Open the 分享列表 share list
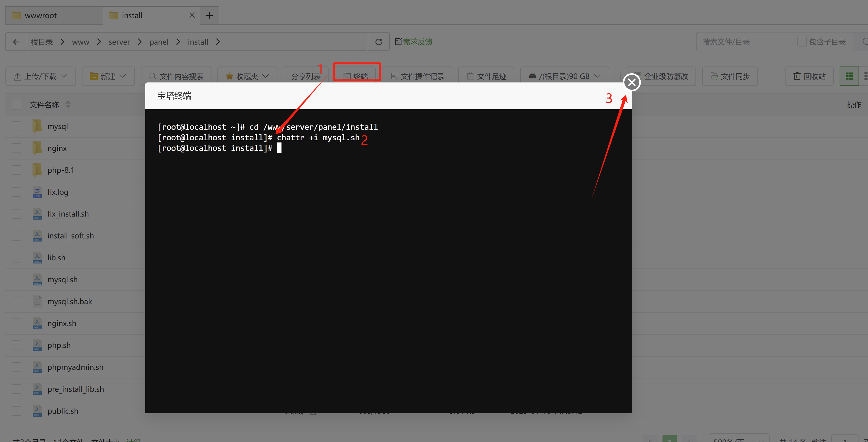The image size is (868, 442). tap(306, 77)
